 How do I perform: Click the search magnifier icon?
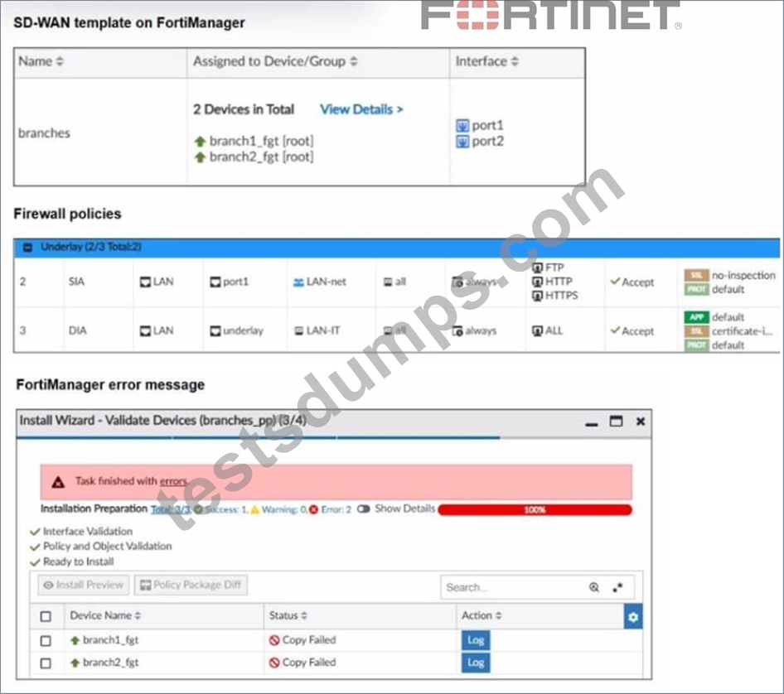[594, 587]
